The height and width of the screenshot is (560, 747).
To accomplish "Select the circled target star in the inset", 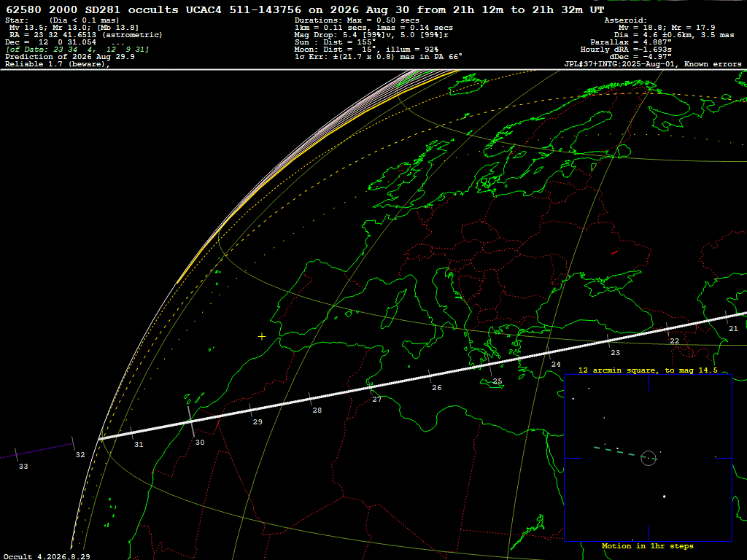I will click(649, 458).
